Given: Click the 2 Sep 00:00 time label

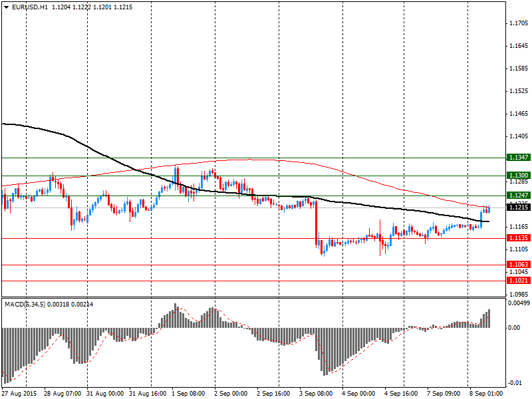Looking at the screenshot, I should 231,394.
